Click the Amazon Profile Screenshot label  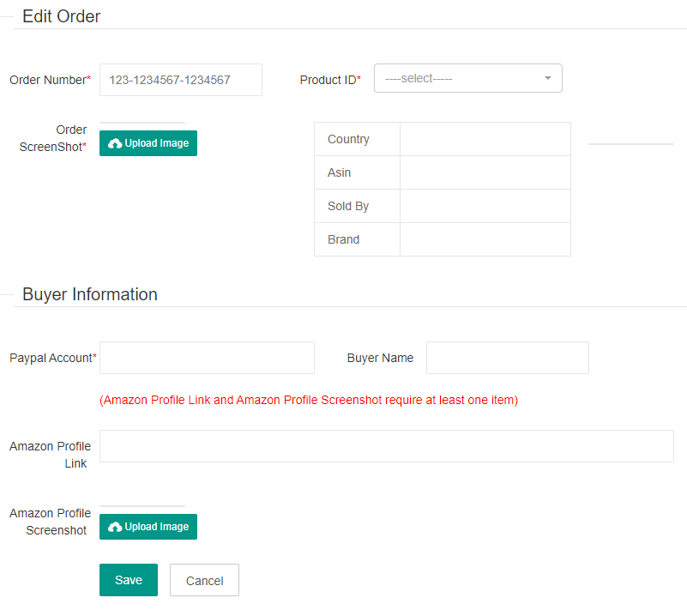51,522
